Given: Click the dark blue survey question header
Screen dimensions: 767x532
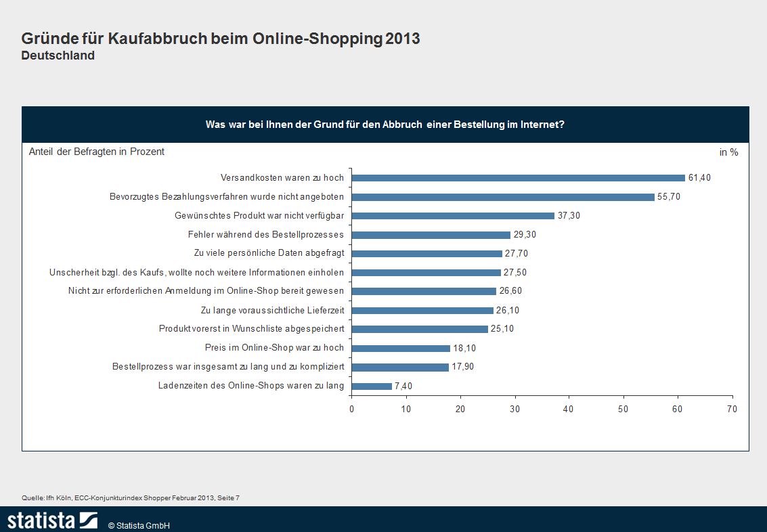Looking at the screenshot, I should tap(385, 125).
